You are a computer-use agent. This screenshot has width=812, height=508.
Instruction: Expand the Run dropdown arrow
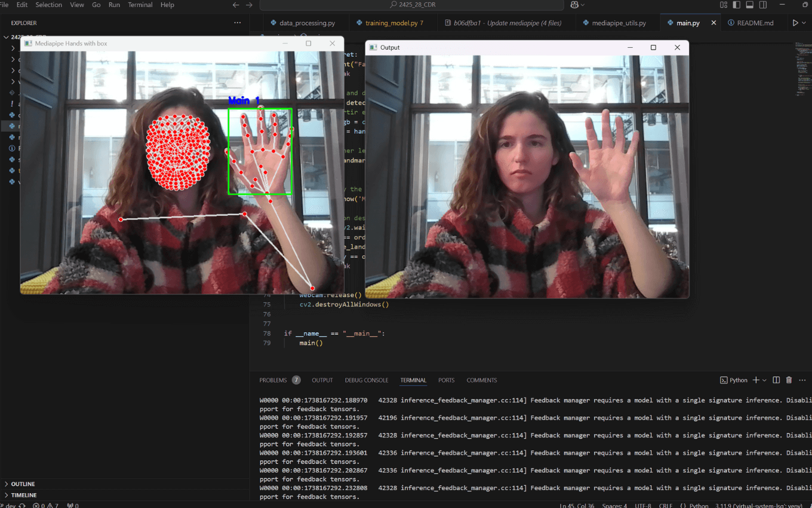(x=804, y=23)
